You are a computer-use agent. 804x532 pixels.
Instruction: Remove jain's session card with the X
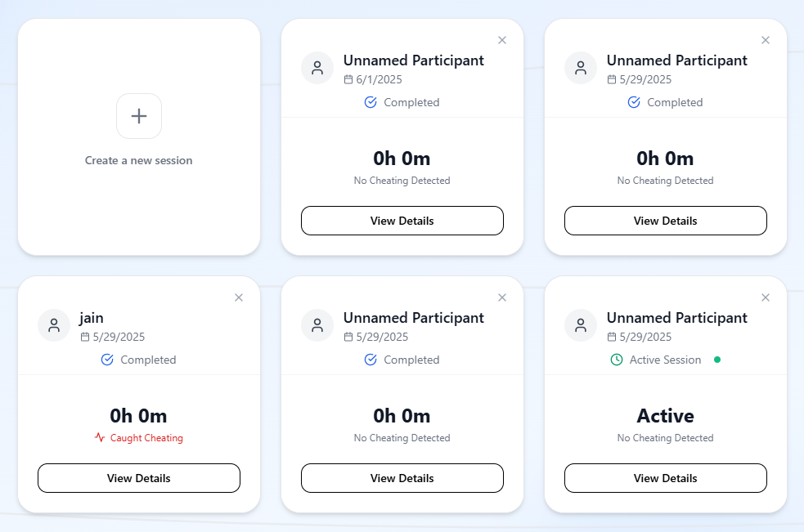click(239, 297)
